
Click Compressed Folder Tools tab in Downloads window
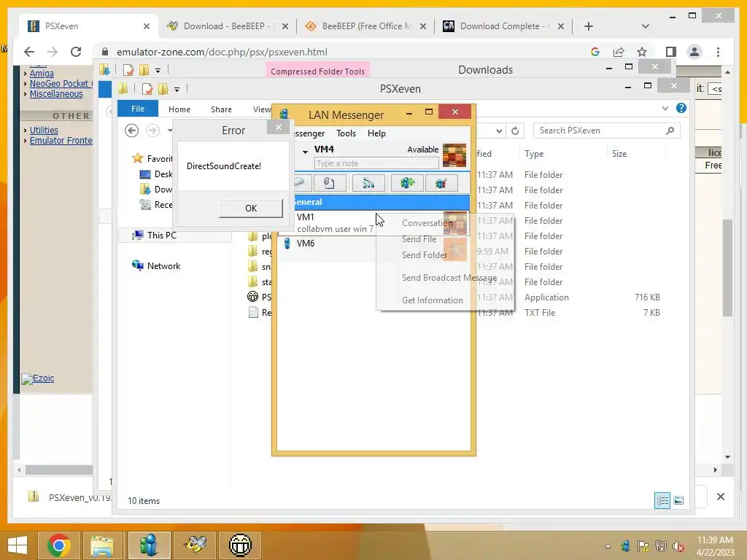(x=317, y=71)
